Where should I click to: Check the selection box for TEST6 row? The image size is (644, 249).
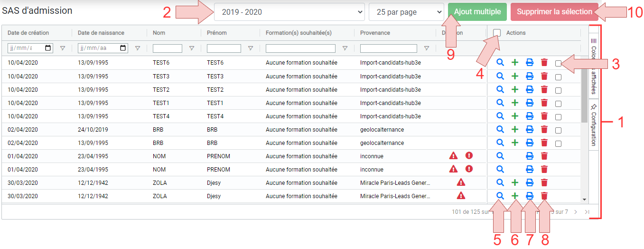click(558, 63)
